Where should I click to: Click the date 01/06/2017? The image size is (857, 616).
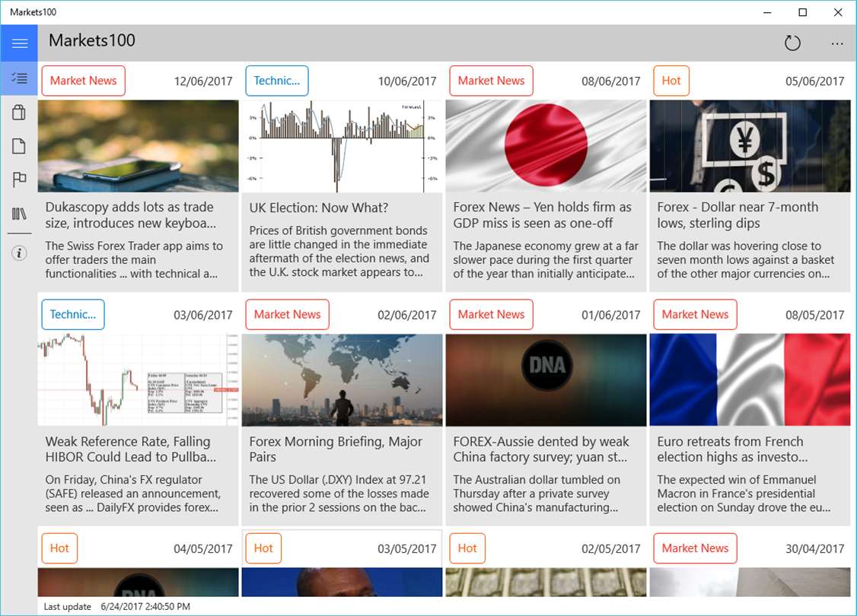tap(610, 315)
